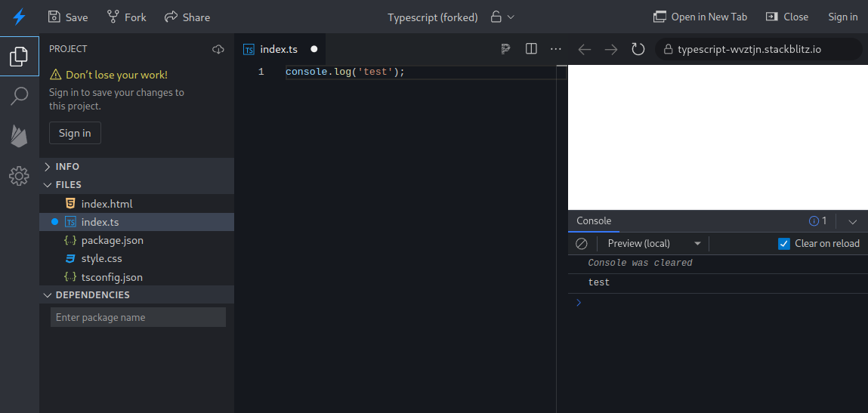This screenshot has width=868, height=413.
Task: Open the editor more actions ellipsis
Action: [556, 49]
